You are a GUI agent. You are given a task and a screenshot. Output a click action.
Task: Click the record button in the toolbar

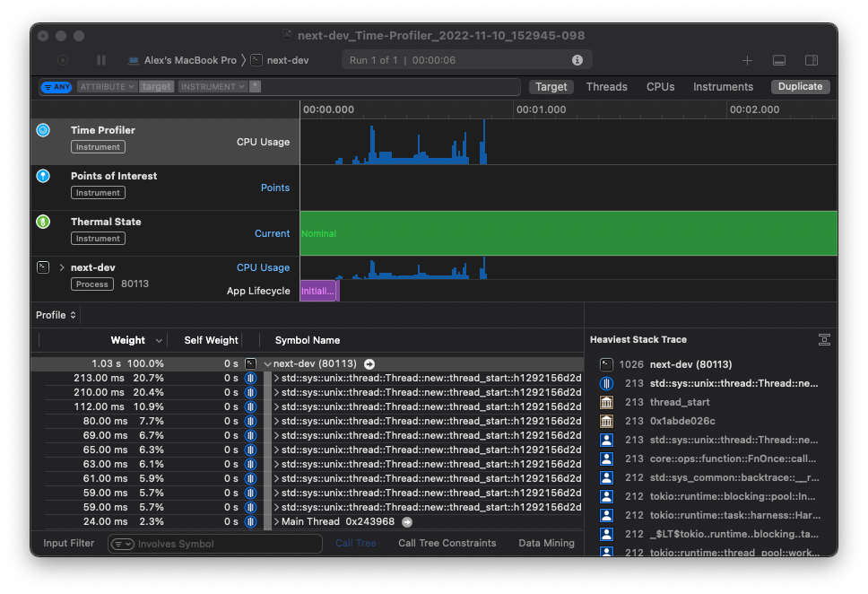63,60
